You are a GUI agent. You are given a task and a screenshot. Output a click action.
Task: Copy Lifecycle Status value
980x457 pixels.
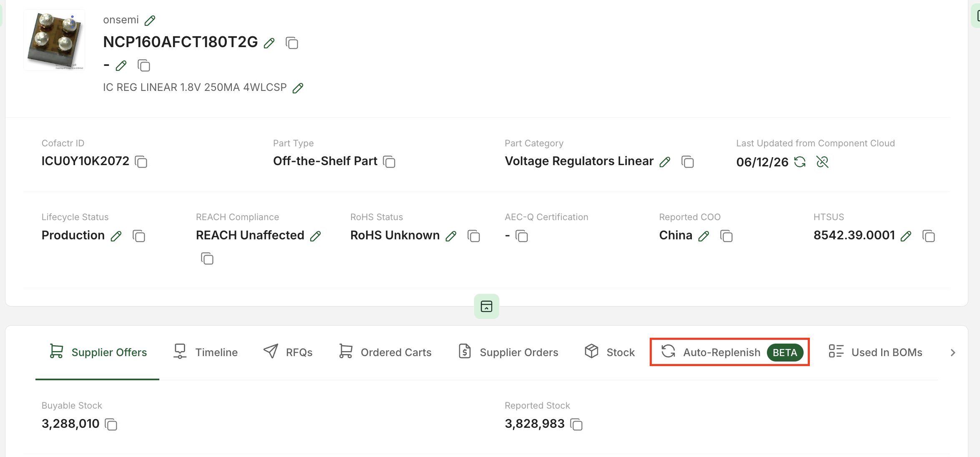pos(139,236)
